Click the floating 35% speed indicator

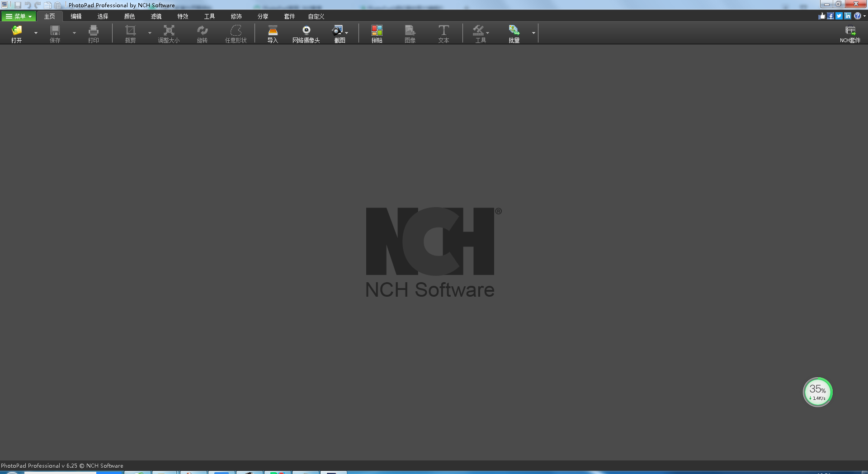click(817, 392)
